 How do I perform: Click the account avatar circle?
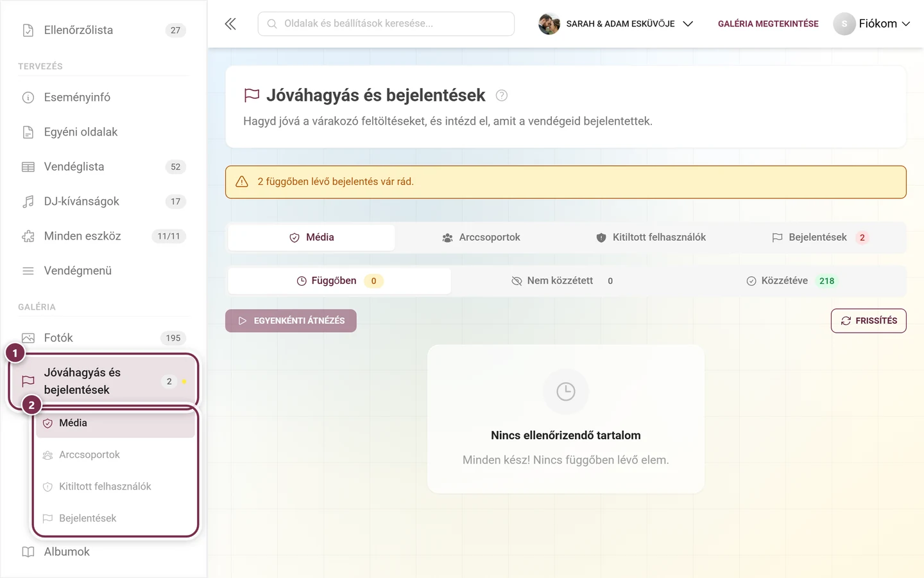tap(844, 24)
